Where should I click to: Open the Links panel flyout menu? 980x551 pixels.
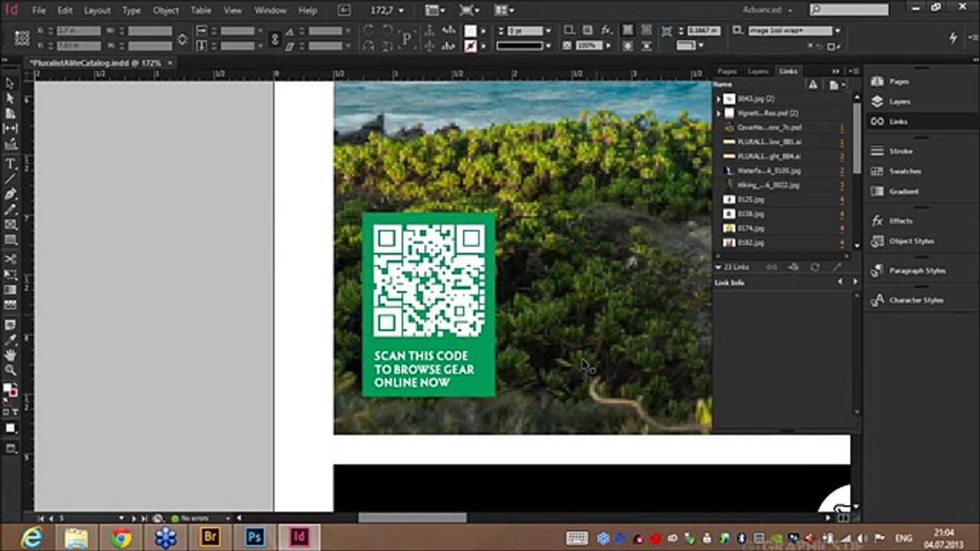click(x=854, y=71)
